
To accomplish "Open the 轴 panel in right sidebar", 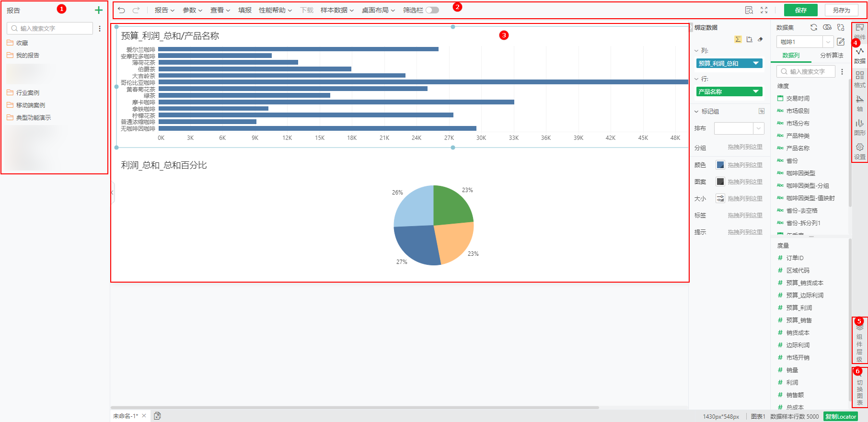I will point(860,103).
